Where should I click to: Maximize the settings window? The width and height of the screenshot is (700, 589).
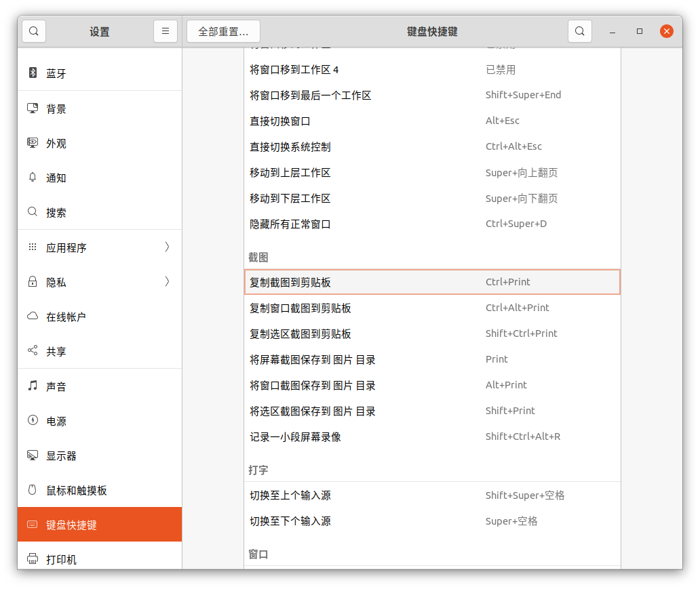pos(639,31)
